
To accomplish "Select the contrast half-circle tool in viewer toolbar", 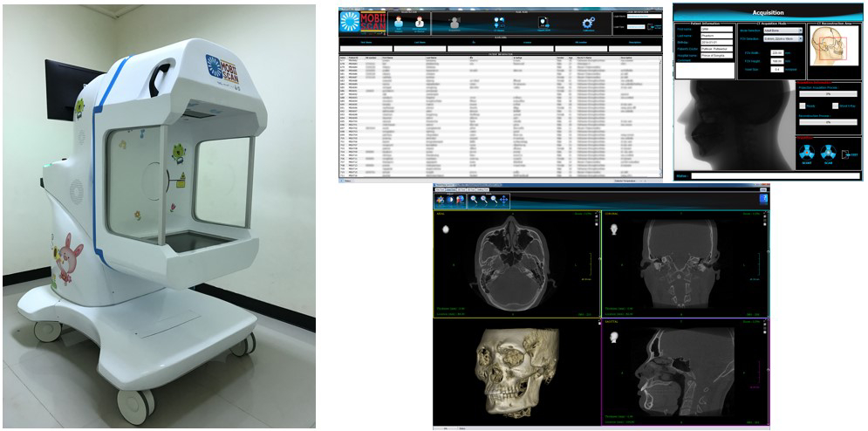I will point(451,199).
